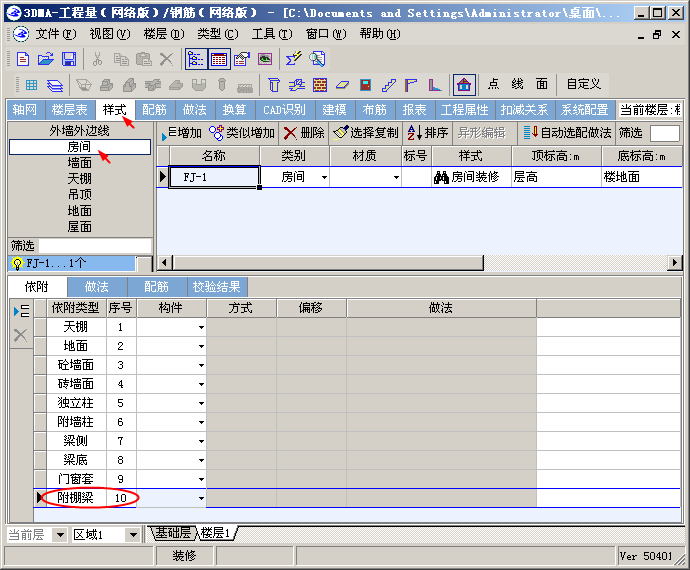Screen dimensions: 690x570
Task: Open the 材质 dropdown for FJ-1
Action: point(396,177)
